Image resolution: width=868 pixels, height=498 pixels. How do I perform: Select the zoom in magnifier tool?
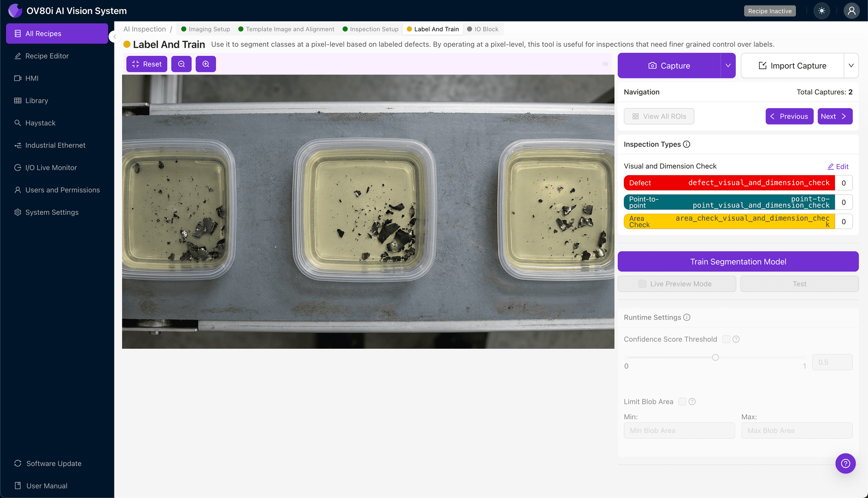tap(206, 64)
